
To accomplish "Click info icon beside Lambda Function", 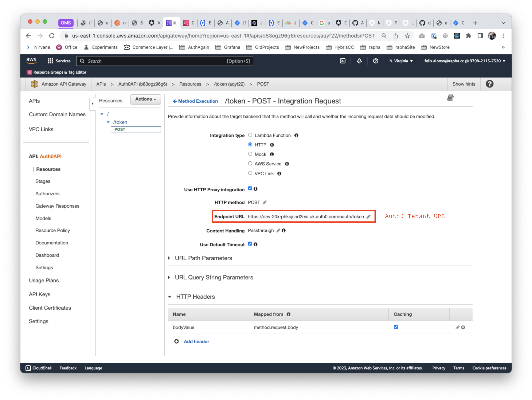I will point(296,135).
